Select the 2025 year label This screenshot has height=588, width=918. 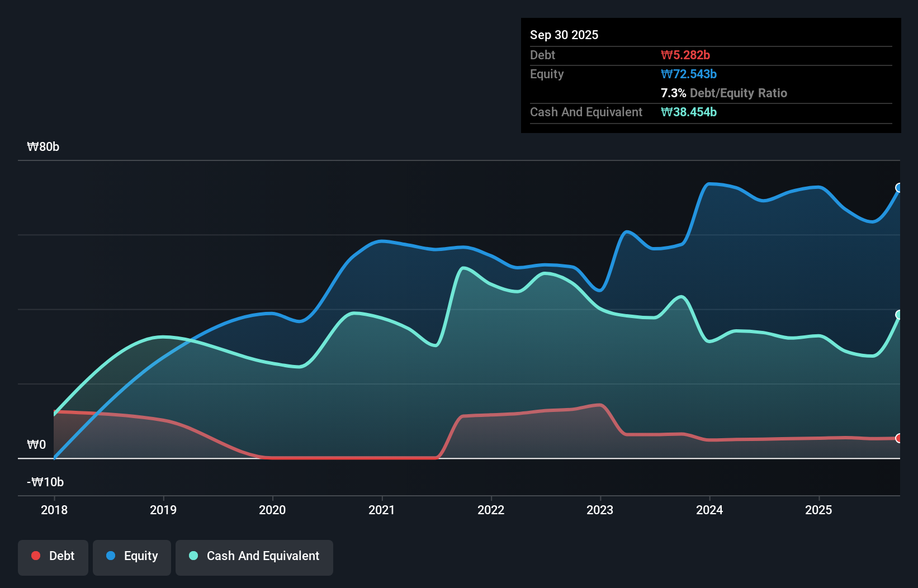point(818,510)
